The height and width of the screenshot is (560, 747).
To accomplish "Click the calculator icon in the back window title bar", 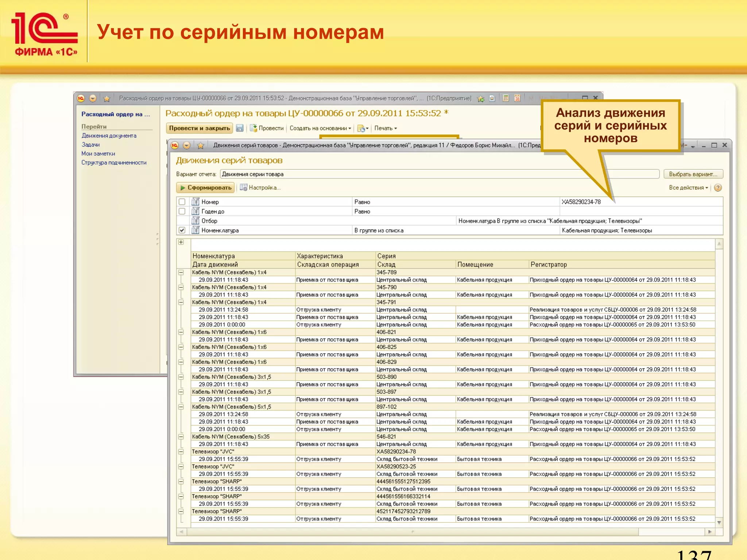I will [506, 98].
